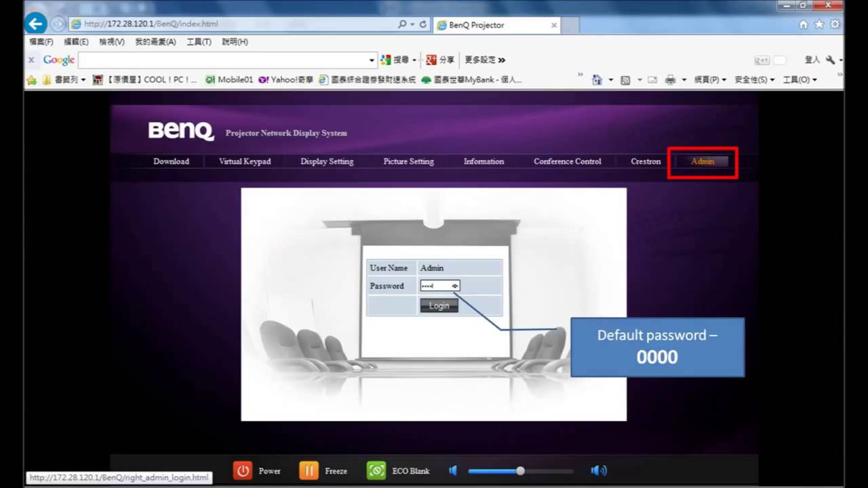Open Tools (O) command dropdown
This screenshot has height=488, width=868.
pyautogui.click(x=800, y=80)
